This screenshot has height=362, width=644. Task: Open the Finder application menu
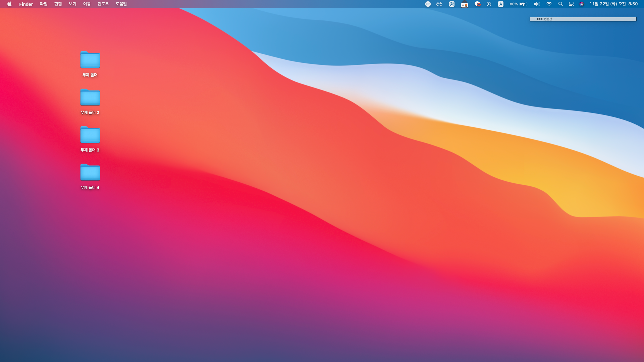pyautogui.click(x=26, y=4)
